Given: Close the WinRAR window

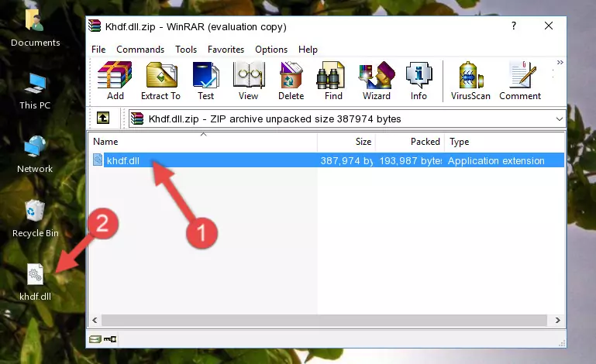Looking at the screenshot, I should (549, 26).
